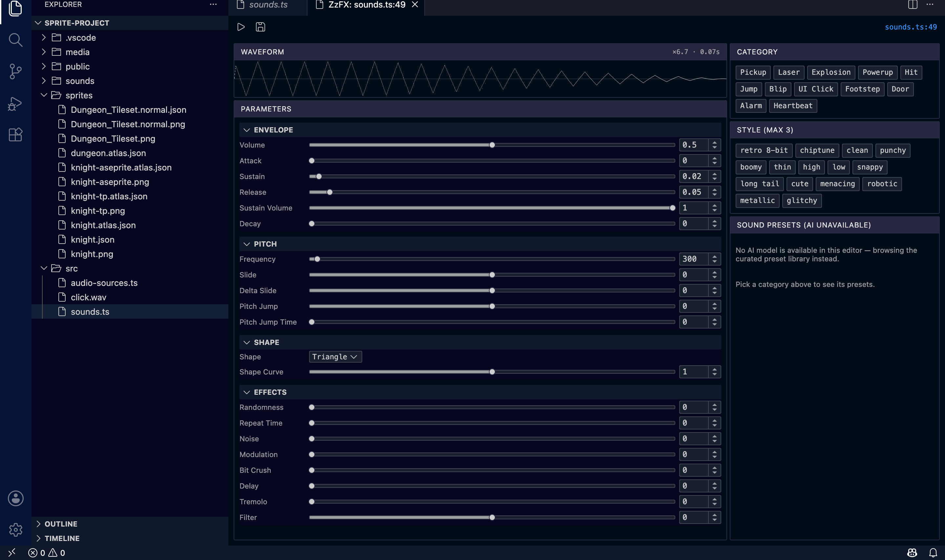Image resolution: width=945 pixels, height=560 pixels.
Task: Click the Release value stepper arrows
Action: pyautogui.click(x=715, y=192)
